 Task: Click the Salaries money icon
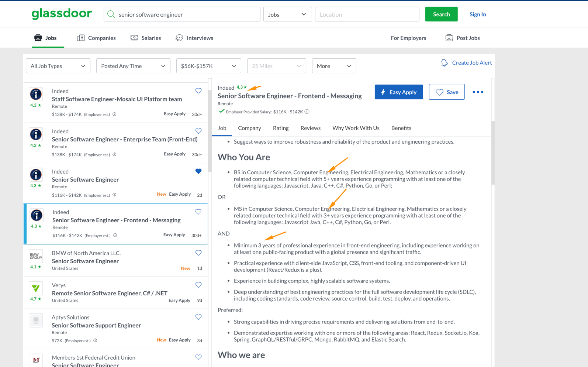point(134,38)
